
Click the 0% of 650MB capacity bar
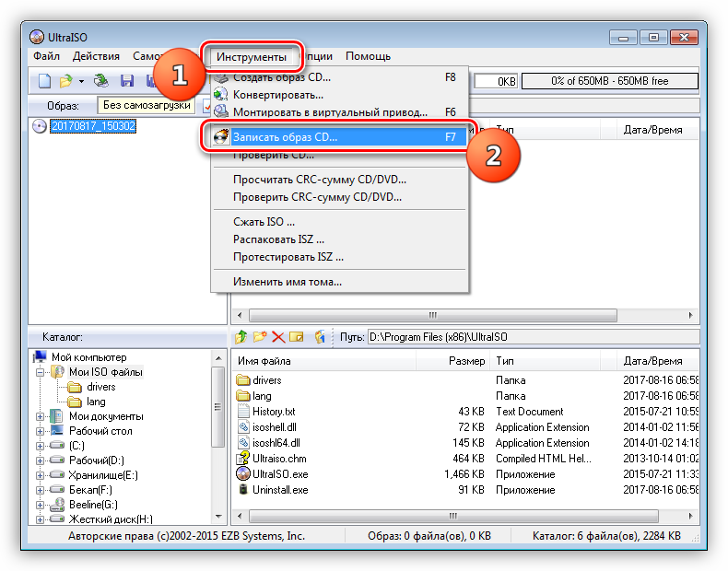coord(610,81)
